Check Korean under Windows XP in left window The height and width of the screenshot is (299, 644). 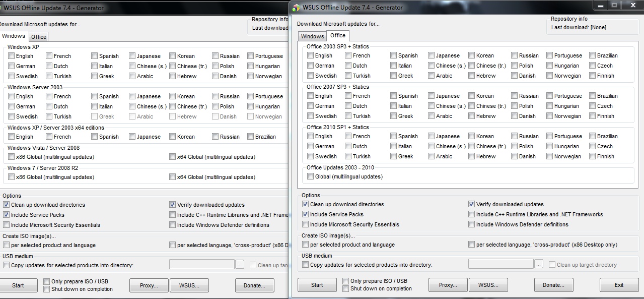[173, 56]
